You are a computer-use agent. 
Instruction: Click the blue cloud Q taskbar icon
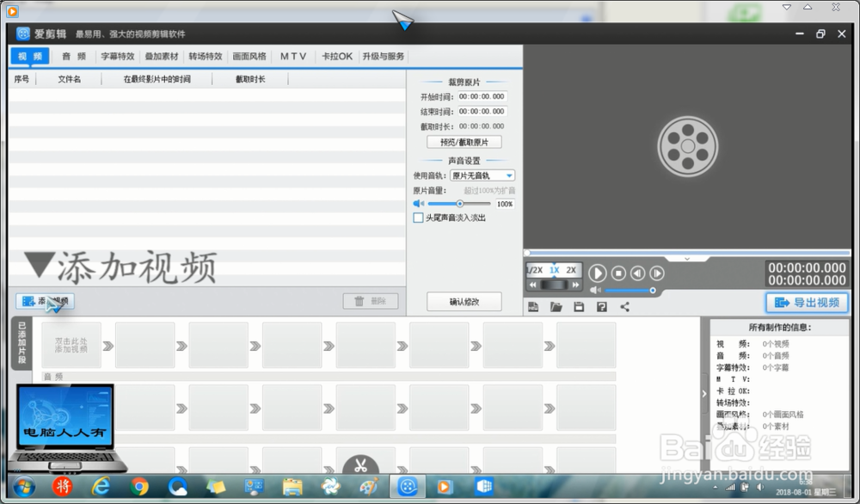pos(178,487)
